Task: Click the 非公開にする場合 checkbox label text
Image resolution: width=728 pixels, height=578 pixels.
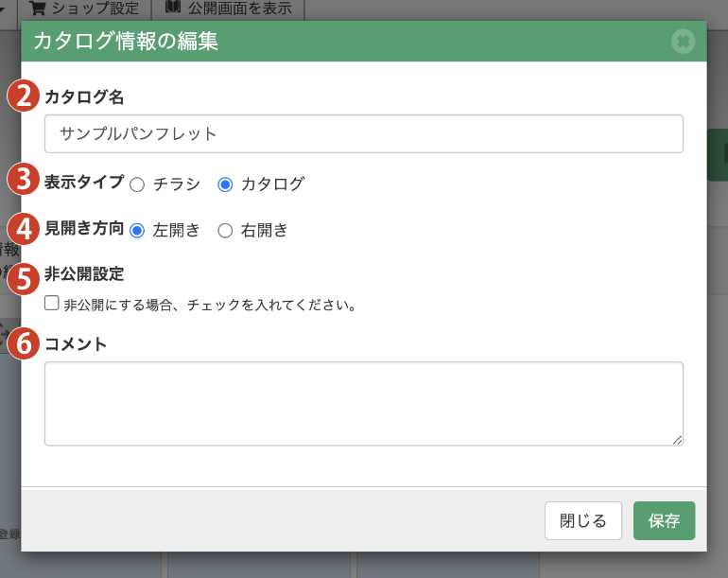Action: (x=209, y=306)
